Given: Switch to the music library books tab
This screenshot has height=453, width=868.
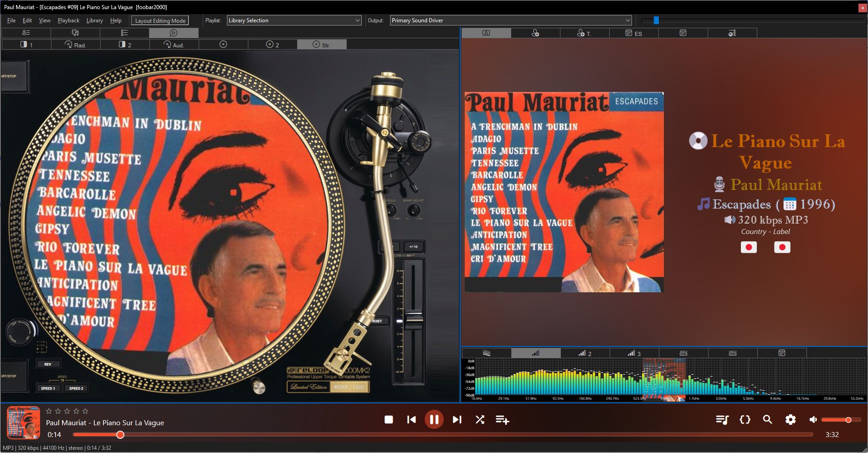Looking at the screenshot, I should click(75, 33).
